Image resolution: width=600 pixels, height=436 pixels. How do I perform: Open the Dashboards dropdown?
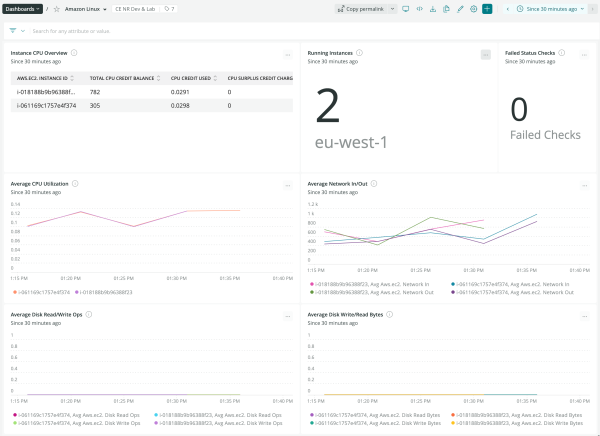pos(24,8)
